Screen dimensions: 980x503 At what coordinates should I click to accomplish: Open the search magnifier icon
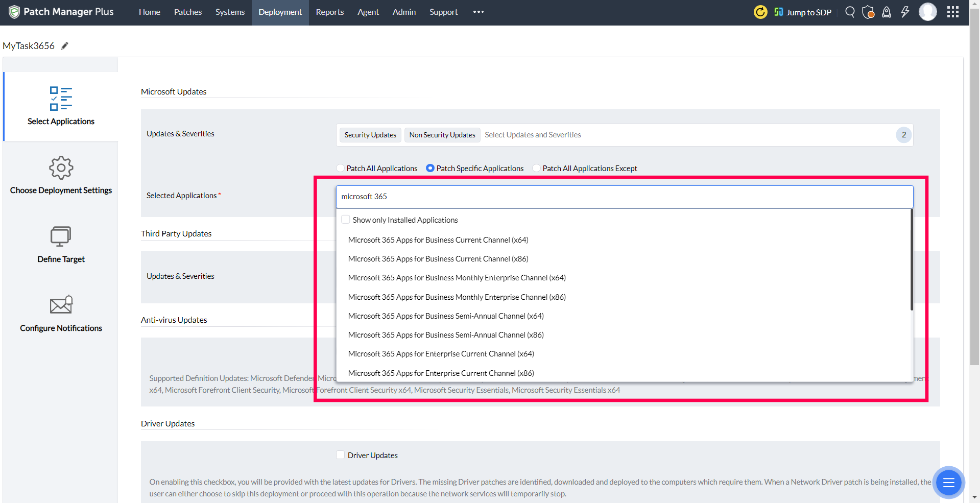click(850, 12)
